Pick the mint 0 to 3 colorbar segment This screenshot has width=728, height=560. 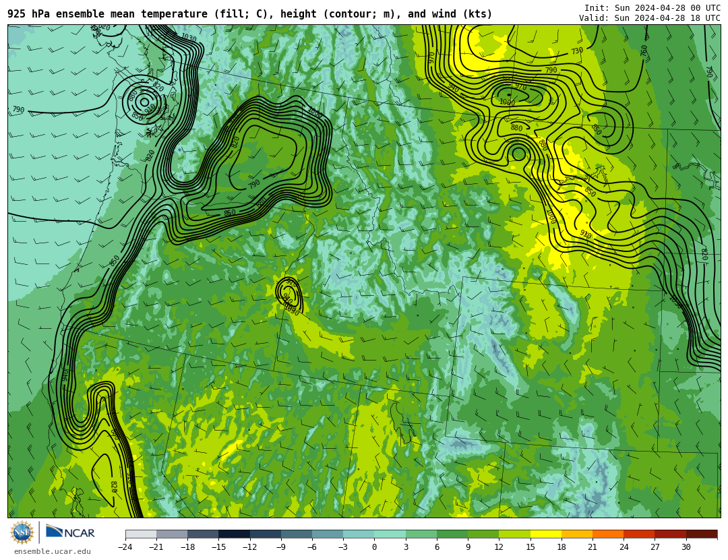coord(390,534)
